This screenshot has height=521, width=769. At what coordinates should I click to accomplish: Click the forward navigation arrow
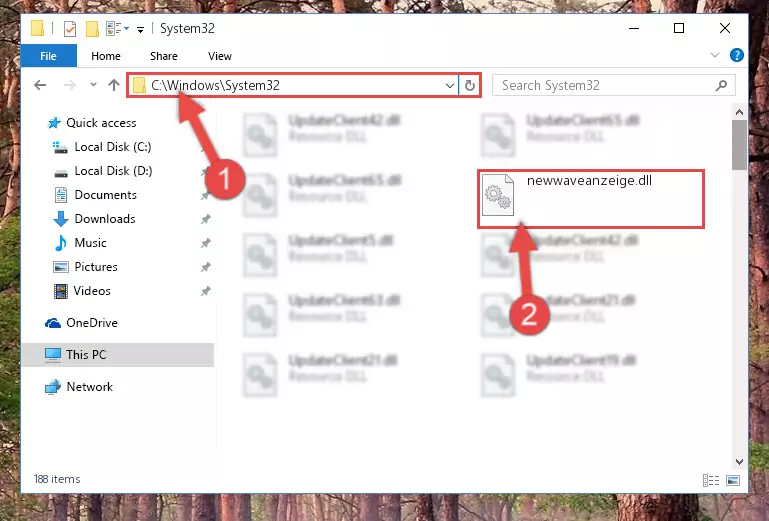coord(70,85)
